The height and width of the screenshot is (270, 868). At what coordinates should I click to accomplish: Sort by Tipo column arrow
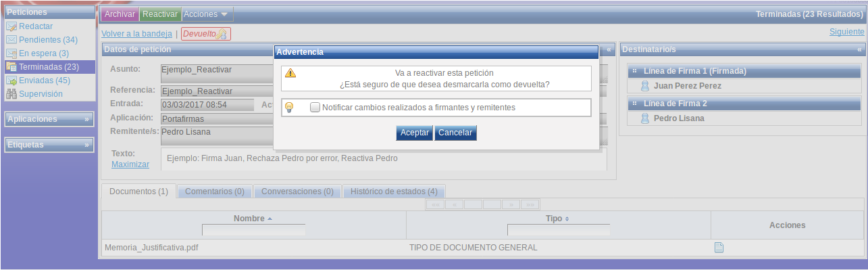click(567, 219)
